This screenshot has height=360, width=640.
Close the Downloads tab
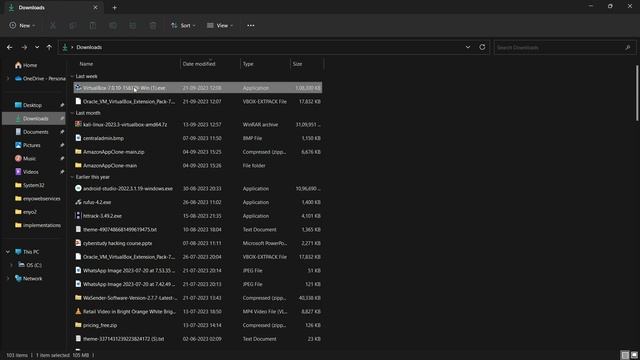pos(95,7)
